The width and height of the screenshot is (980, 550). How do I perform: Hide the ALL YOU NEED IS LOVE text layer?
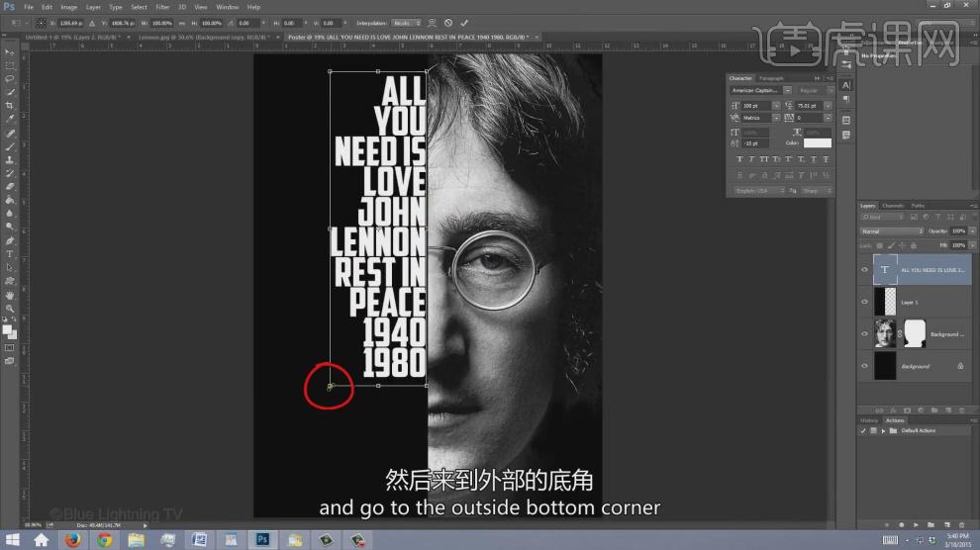click(x=865, y=270)
